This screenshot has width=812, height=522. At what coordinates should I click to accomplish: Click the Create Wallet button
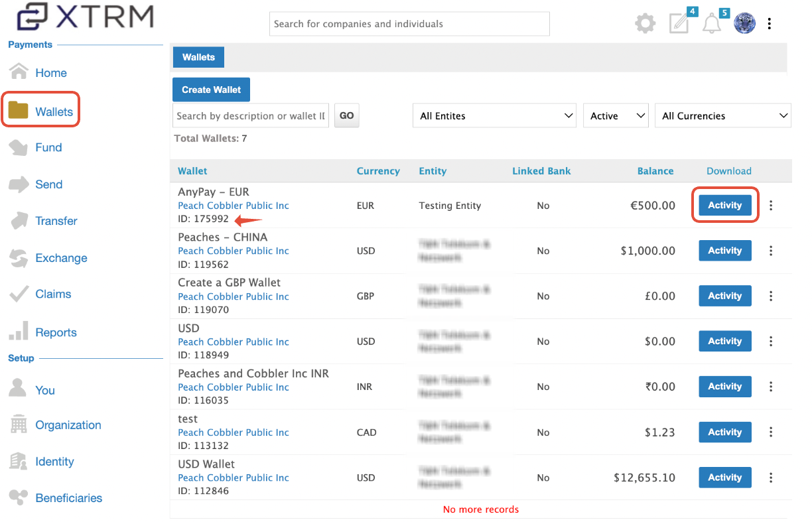pos(211,90)
